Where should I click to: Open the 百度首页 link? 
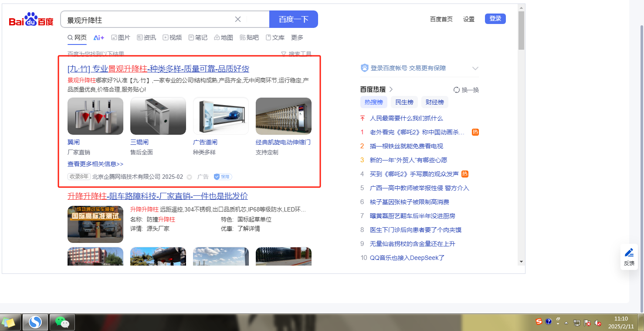point(441,19)
